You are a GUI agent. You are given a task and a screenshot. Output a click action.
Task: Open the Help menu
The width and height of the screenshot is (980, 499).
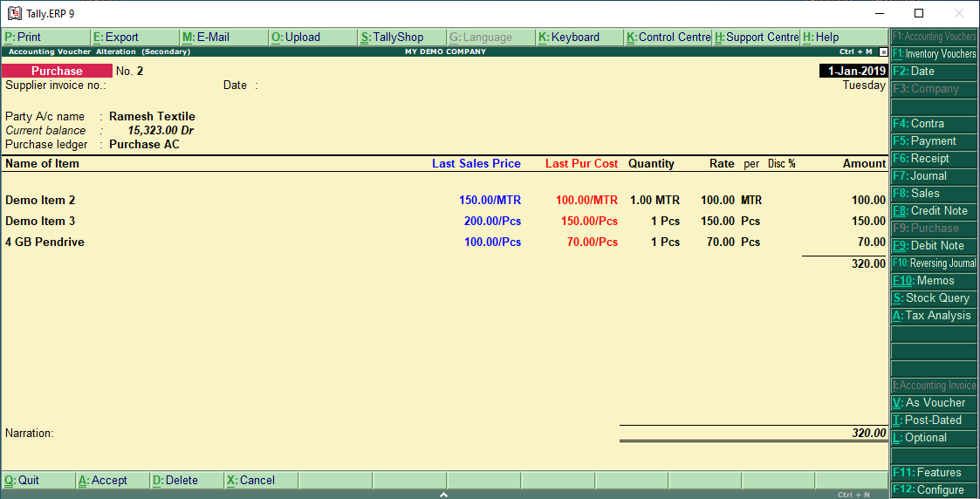tap(845, 38)
